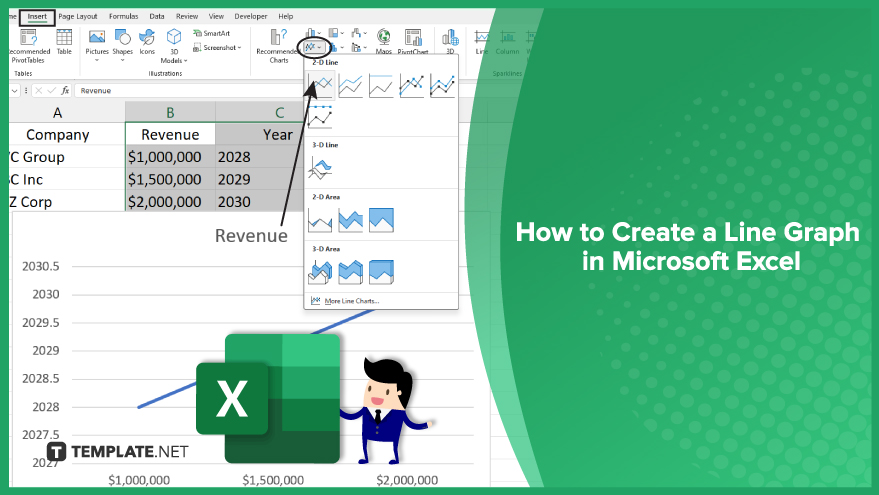The height and width of the screenshot is (495, 879).
Task: Click Recommended PivotTables icon
Action: [x=29, y=46]
